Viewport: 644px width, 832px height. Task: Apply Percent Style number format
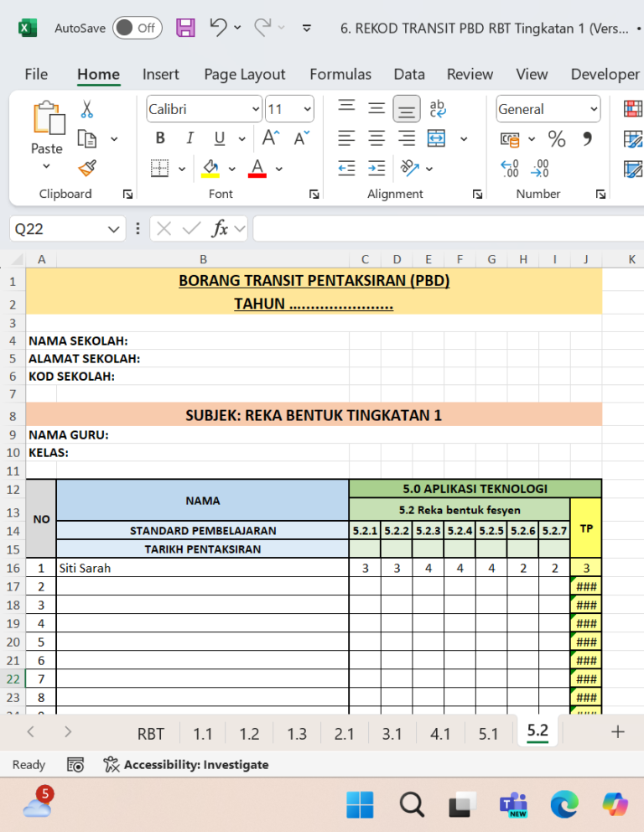(557, 139)
